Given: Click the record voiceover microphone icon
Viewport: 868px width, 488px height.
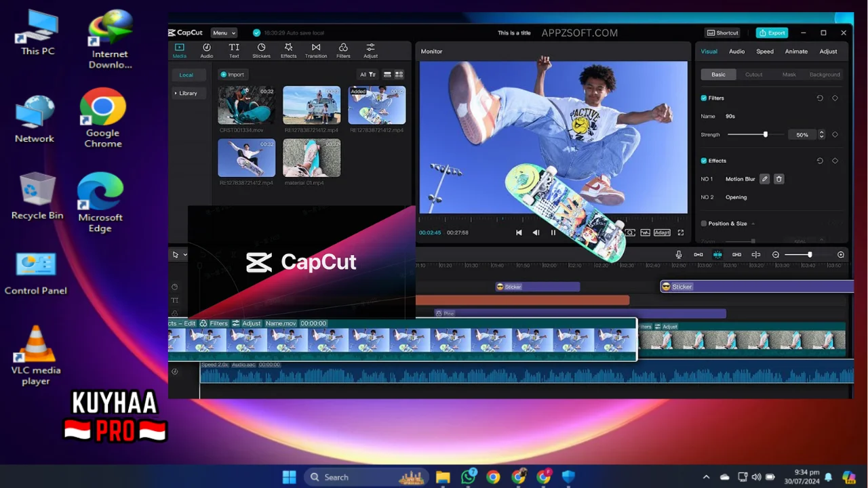Looking at the screenshot, I should [679, 255].
